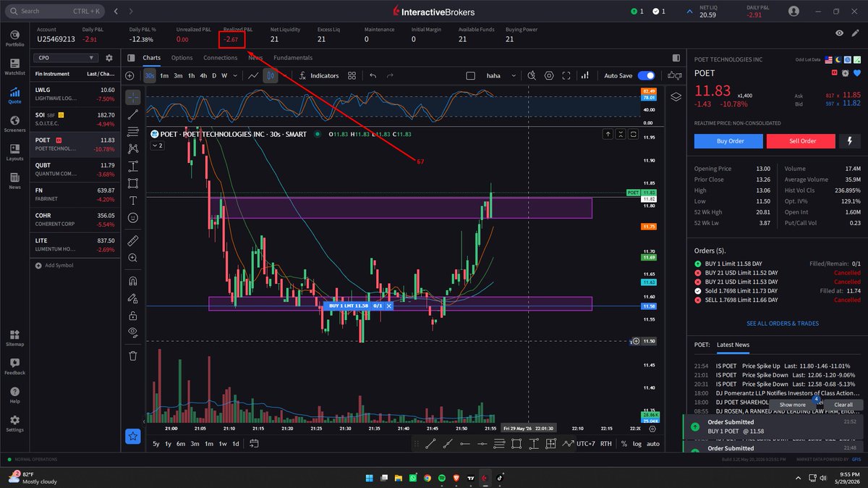Open Settings from the sidebar

point(14,424)
